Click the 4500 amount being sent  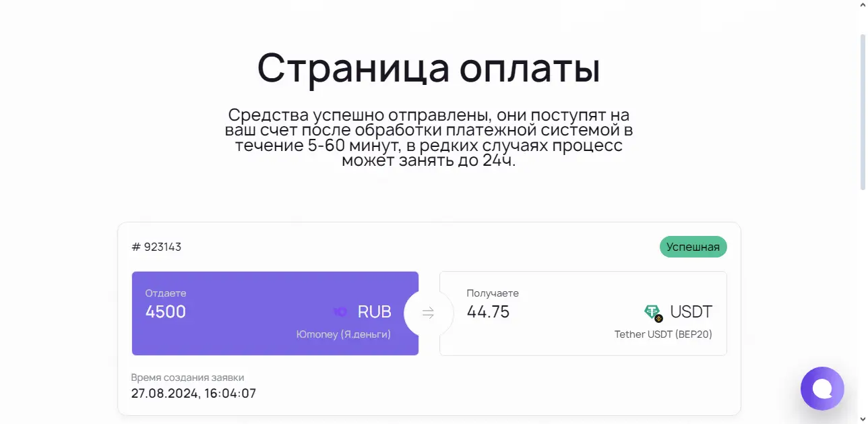(166, 312)
